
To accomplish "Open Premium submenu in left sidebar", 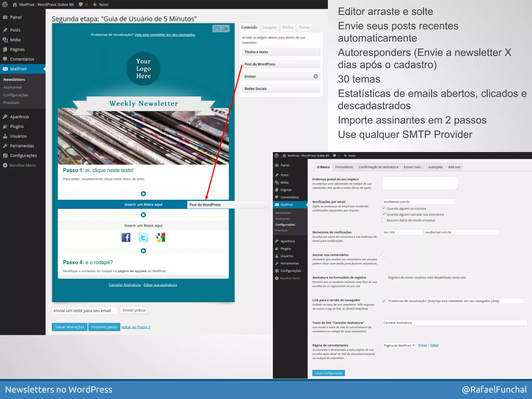I will point(11,103).
